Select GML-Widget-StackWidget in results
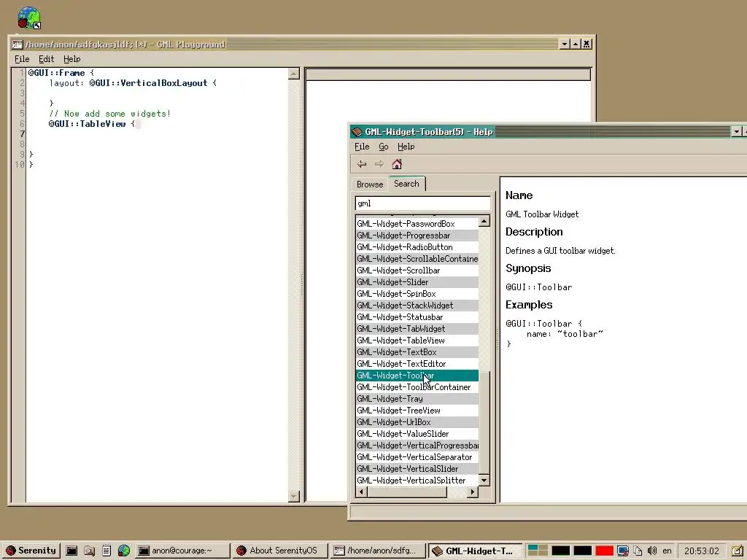 417,306
